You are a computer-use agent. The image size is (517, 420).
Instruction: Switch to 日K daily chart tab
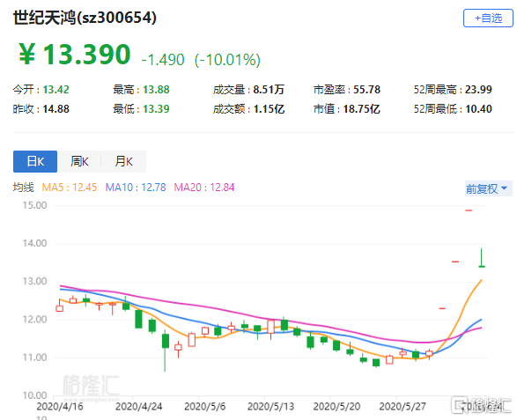tap(35, 161)
